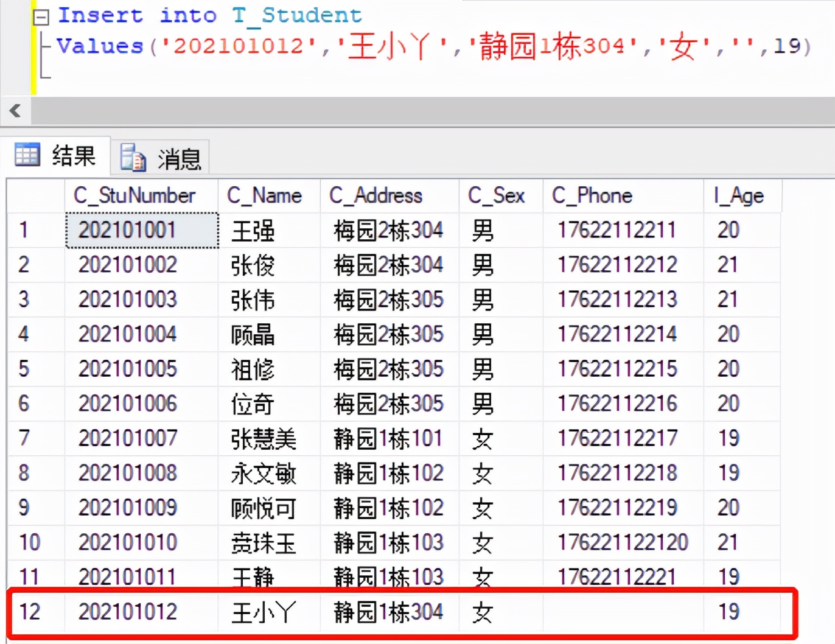Click the messages icon on 消息 tab

coord(133,157)
